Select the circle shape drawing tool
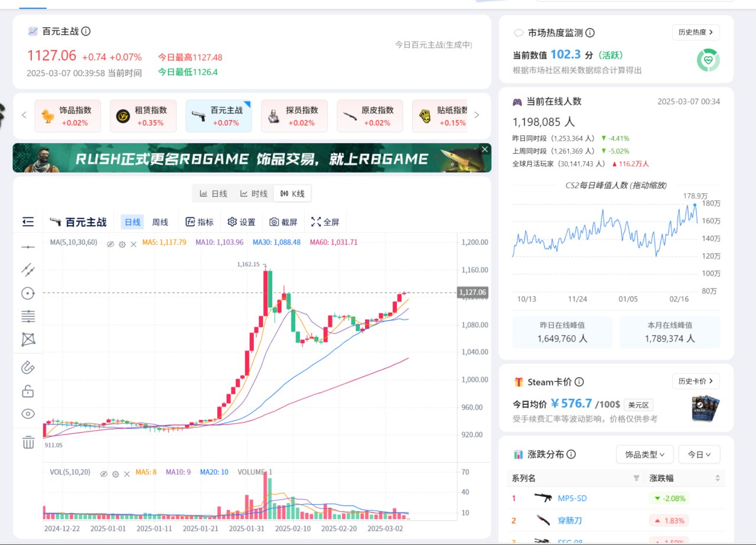Viewport: 756px width, 545px height. click(28, 293)
